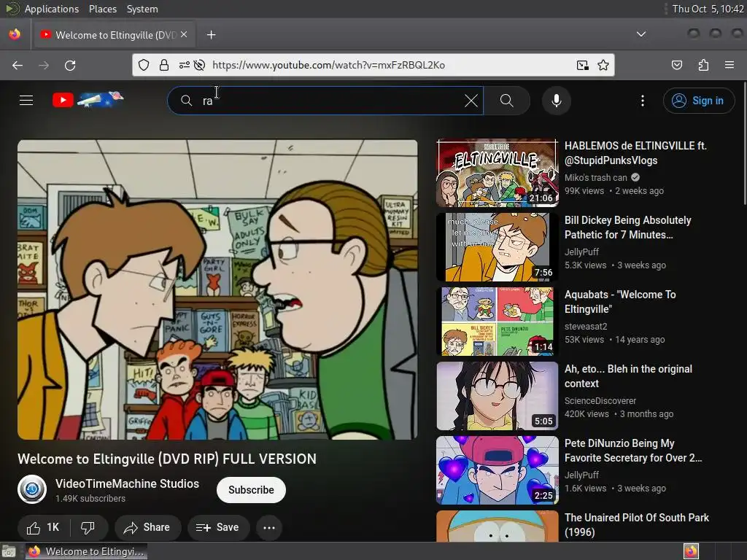Open Aquabats Welcome To Eltingville title

point(620,301)
